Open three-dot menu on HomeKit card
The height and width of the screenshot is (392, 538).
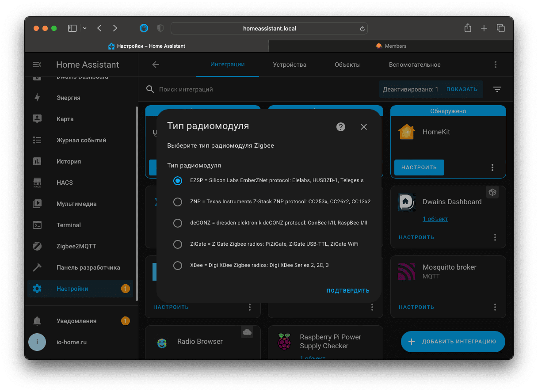click(492, 167)
